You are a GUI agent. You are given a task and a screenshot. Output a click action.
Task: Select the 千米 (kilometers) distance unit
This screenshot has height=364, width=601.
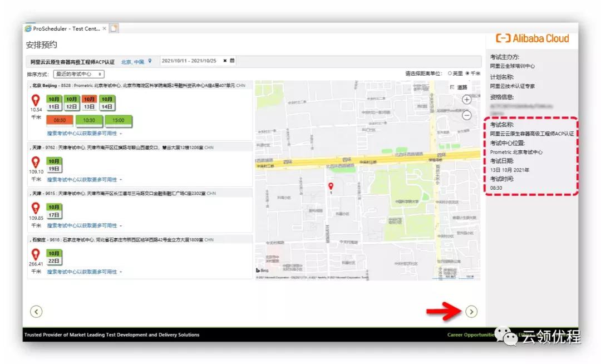(467, 73)
